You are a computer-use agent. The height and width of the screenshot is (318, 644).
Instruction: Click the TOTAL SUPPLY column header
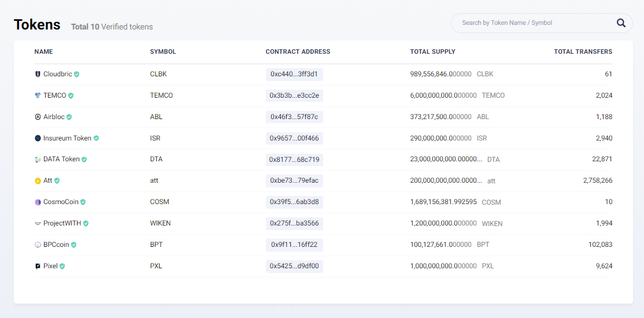(x=432, y=52)
